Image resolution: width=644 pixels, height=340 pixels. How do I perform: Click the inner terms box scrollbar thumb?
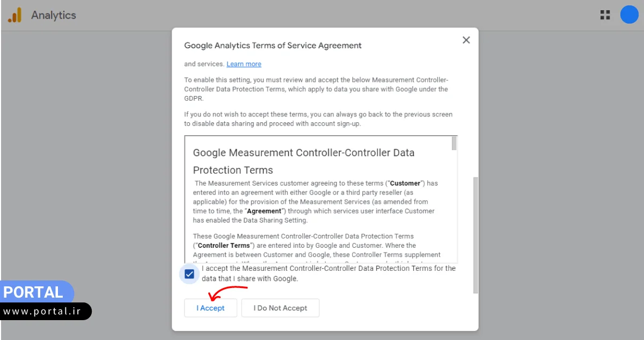(454, 143)
